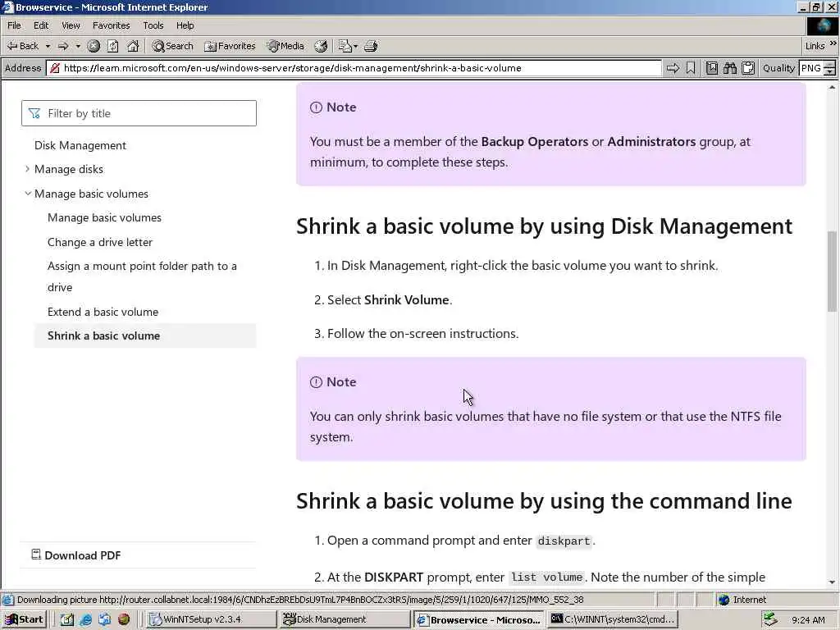The width and height of the screenshot is (840, 630).
Task: Switch to WinNTSetup v2.3.4 taskbar button
Action: tap(211, 619)
